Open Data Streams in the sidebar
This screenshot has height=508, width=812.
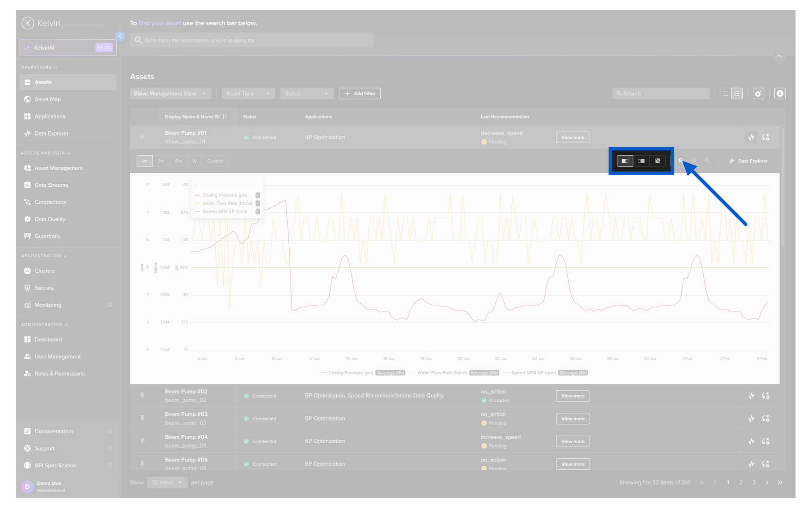click(x=51, y=185)
